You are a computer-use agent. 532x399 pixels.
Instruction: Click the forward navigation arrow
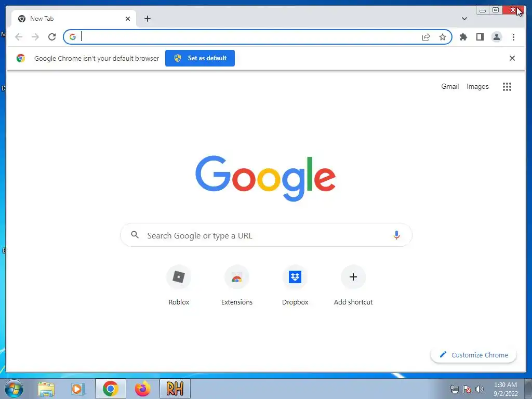tap(35, 37)
